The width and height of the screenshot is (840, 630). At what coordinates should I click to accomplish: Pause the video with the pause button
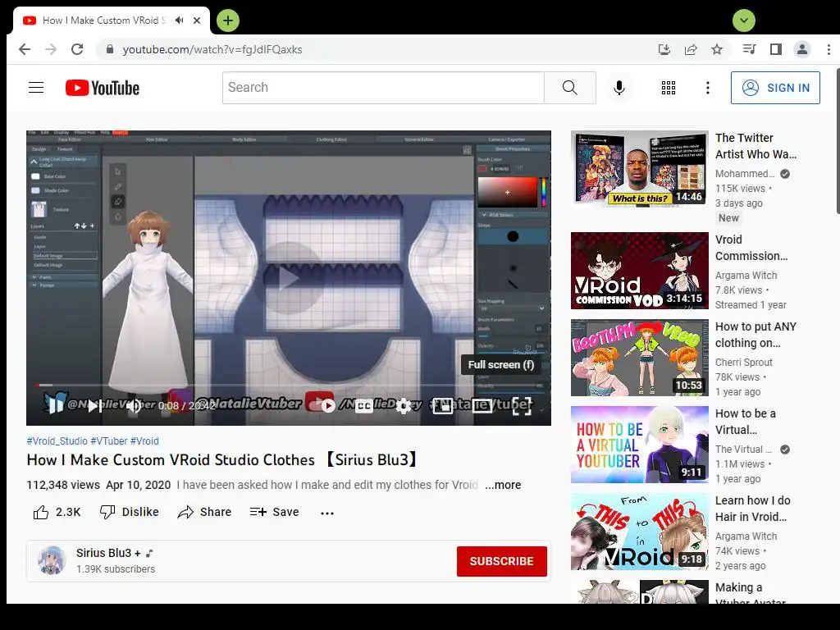click(x=55, y=406)
